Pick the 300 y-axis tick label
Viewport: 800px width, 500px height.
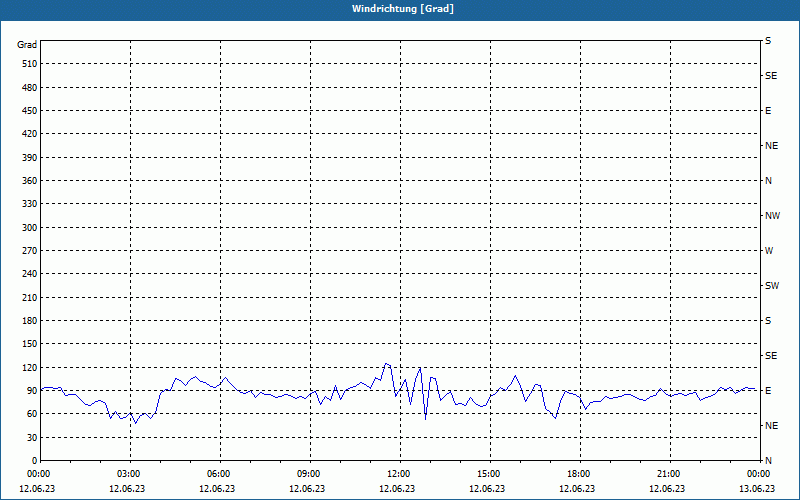[x=30, y=227]
